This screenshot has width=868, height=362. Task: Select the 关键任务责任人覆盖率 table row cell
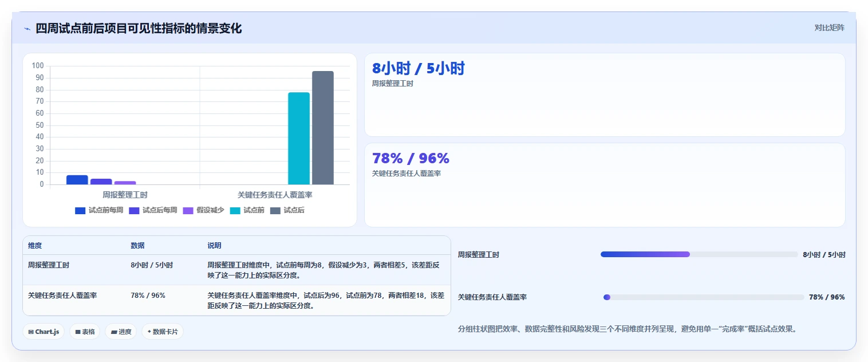coord(62,296)
